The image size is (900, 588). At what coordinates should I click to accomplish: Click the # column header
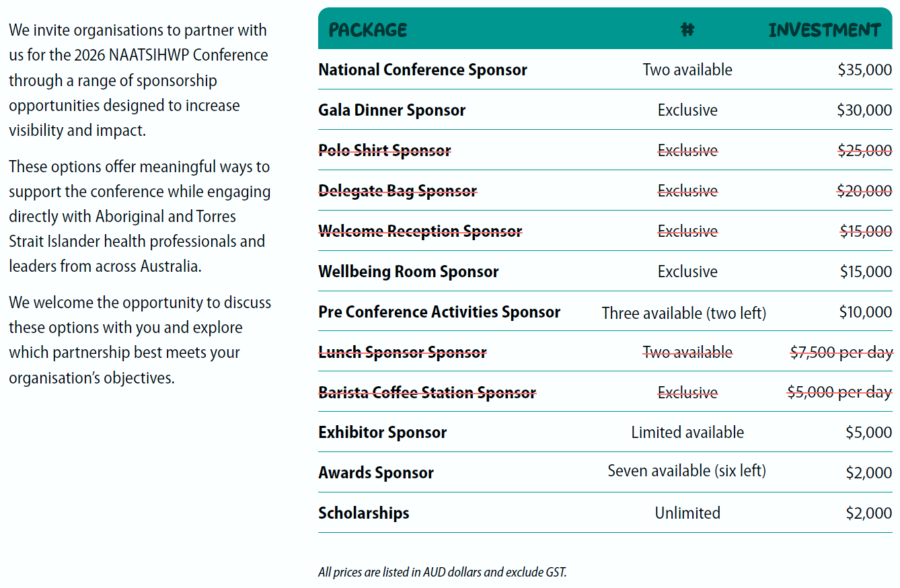coord(687,30)
